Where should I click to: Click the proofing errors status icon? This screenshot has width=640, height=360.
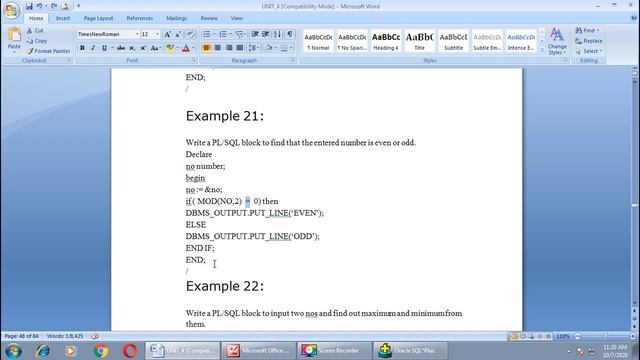click(95, 336)
